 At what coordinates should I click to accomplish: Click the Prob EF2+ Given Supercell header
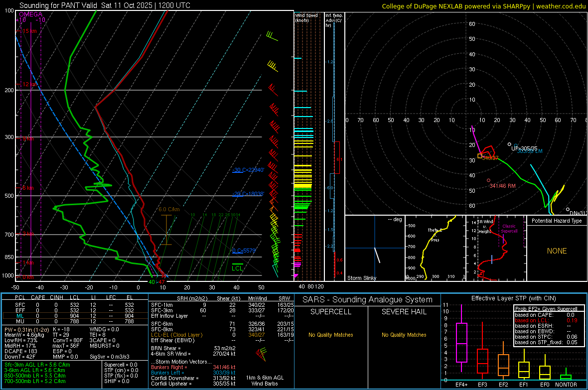[x=546, y=309]
